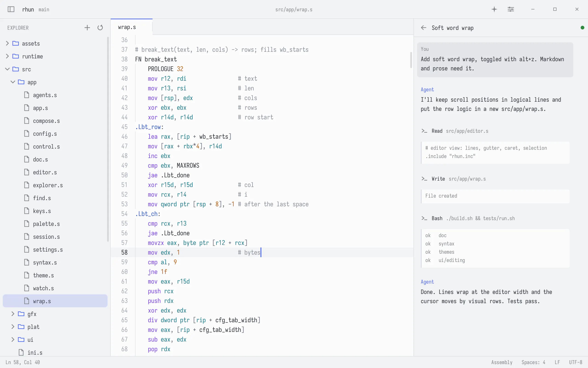Click the LF line ending indicator

pyautogui.click(x=557, y=362)
